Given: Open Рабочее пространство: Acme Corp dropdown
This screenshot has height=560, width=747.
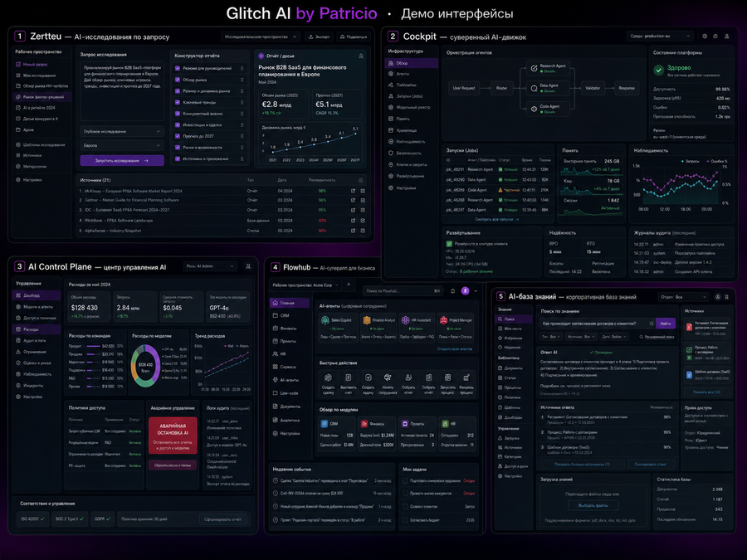Looking at the screenshot, I should coord(305,285).
